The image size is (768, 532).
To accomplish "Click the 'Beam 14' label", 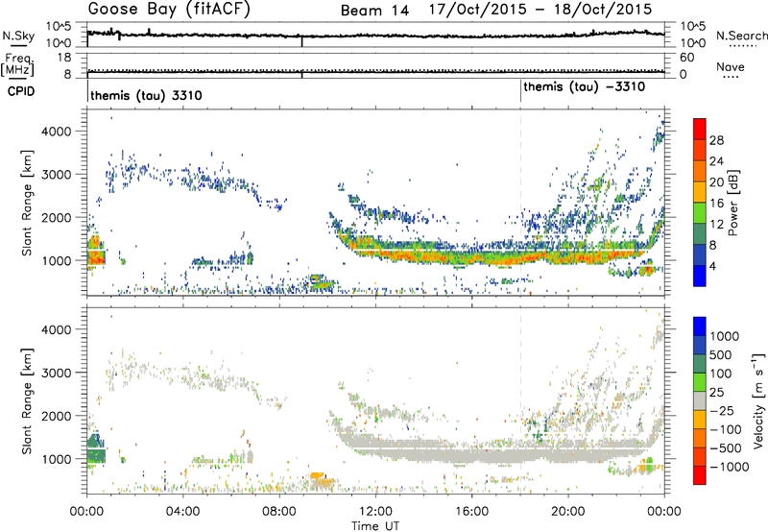I will point(374,11).
